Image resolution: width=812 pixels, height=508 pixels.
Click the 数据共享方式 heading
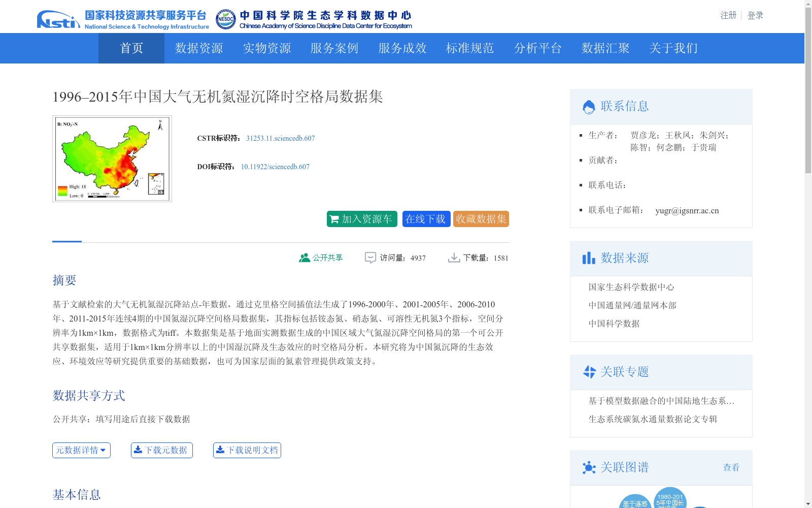pos(89,395)
